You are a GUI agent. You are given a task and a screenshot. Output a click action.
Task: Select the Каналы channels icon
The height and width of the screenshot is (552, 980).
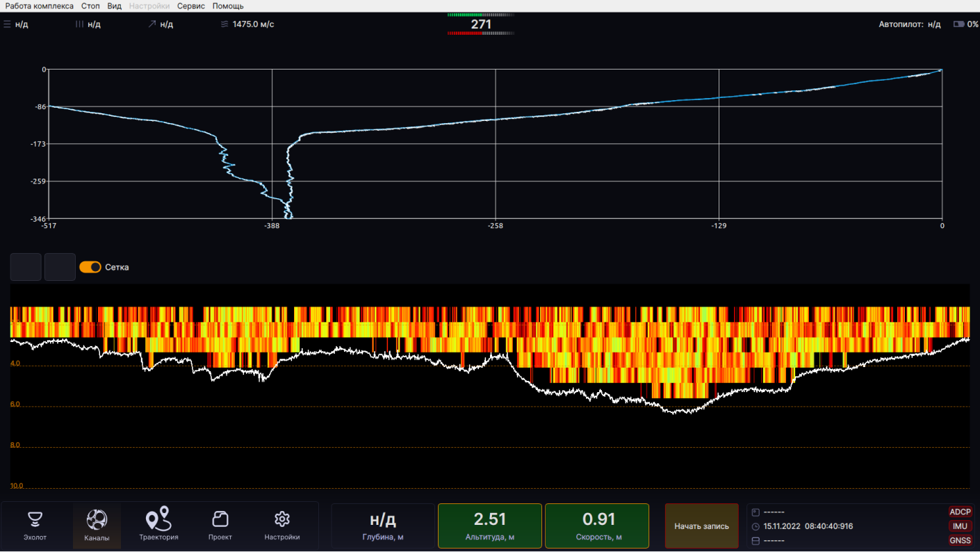pos(97,526)
